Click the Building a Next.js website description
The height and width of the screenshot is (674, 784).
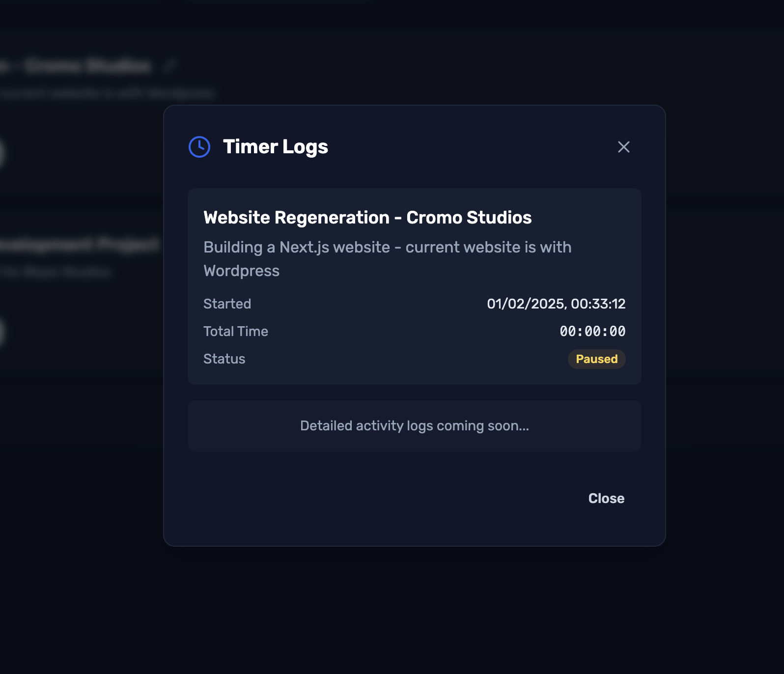(x=388, y=259)
